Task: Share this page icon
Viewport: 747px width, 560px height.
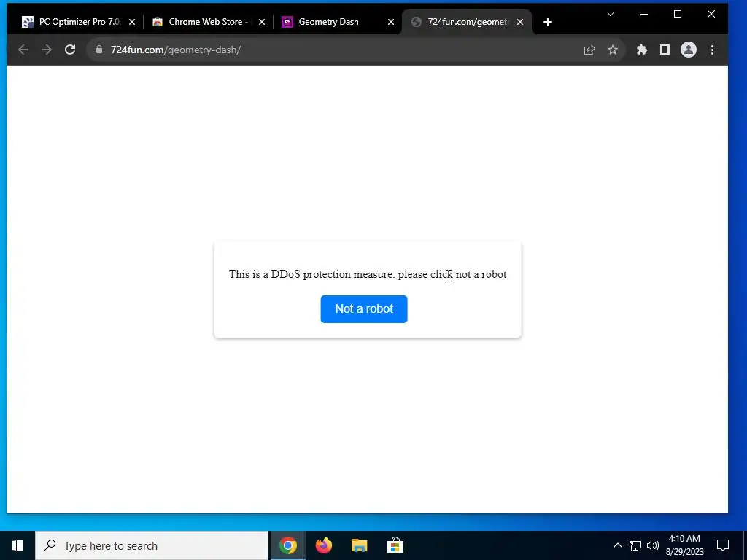Action: coord(589,50)
